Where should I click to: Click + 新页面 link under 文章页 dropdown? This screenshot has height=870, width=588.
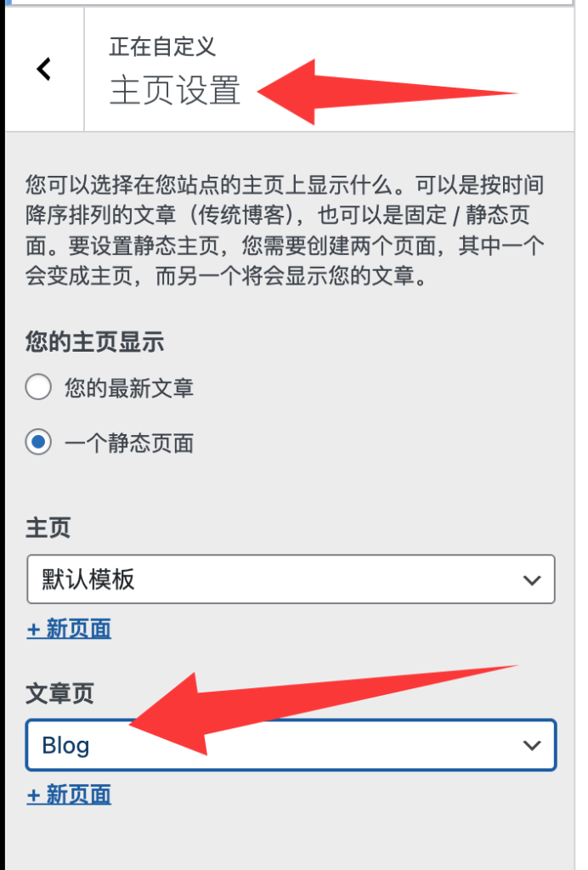coord(69,794)
